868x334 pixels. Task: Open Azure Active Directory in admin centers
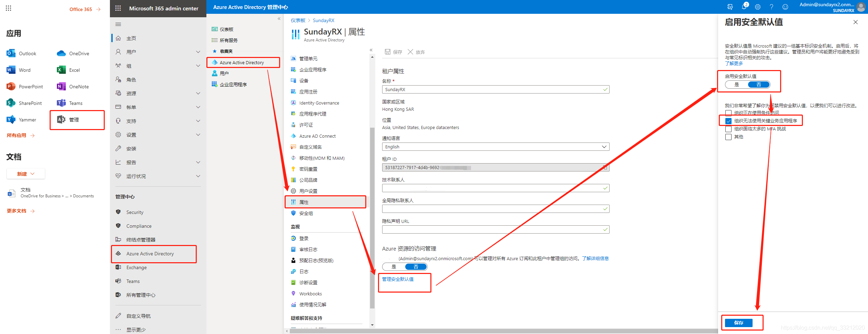[x=150, y=254]
